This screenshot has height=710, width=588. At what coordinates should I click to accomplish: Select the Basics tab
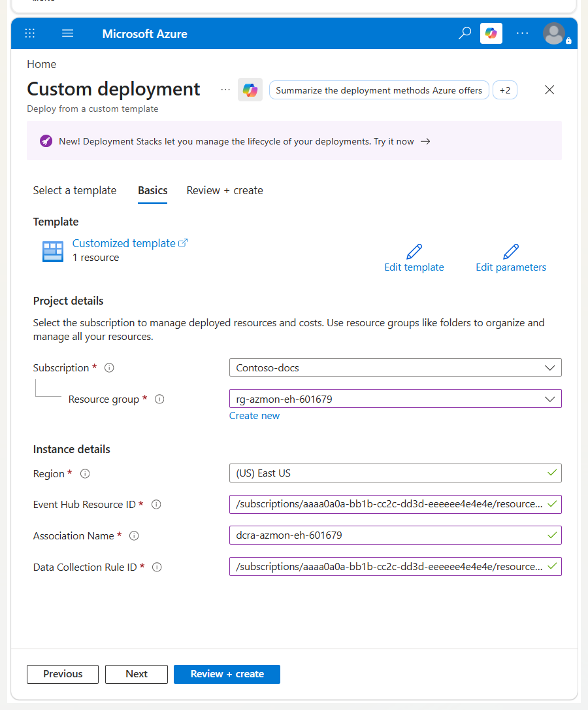point(152,191)
